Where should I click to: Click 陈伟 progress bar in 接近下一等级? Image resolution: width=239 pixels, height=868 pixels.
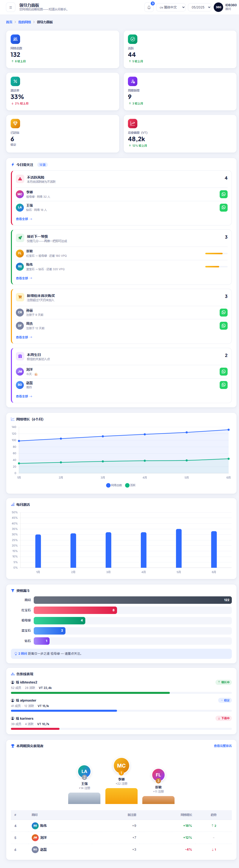click(216, 266)
